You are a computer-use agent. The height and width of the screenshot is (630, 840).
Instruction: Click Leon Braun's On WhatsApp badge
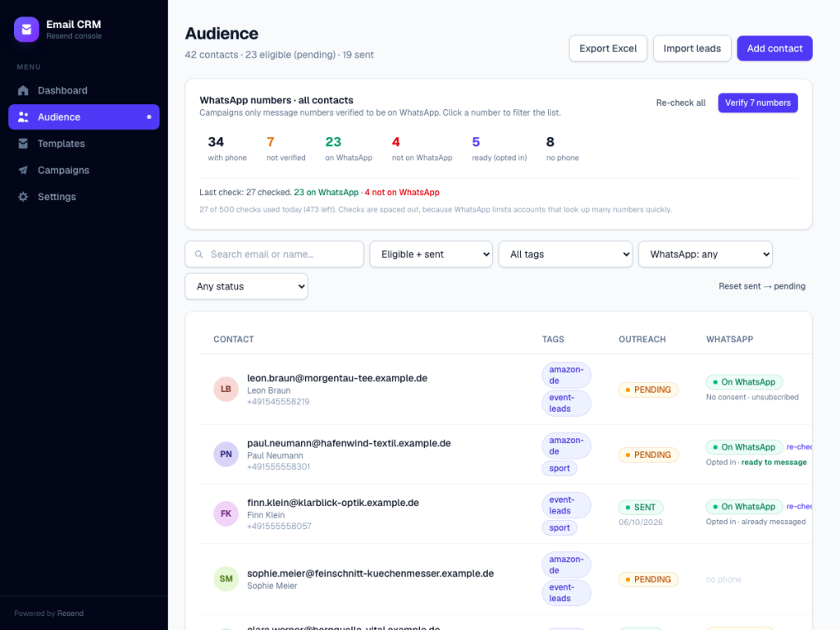(744, 382)
